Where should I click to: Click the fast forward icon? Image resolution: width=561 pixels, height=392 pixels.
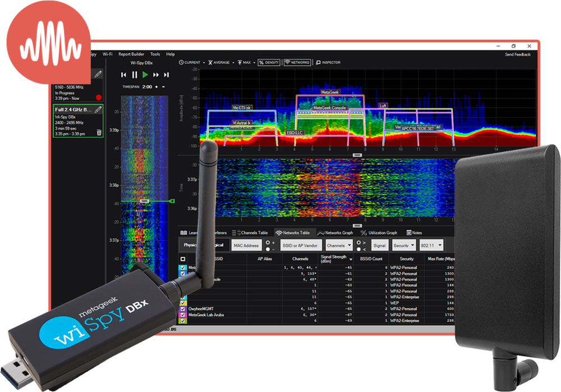[x=156, y=75]
